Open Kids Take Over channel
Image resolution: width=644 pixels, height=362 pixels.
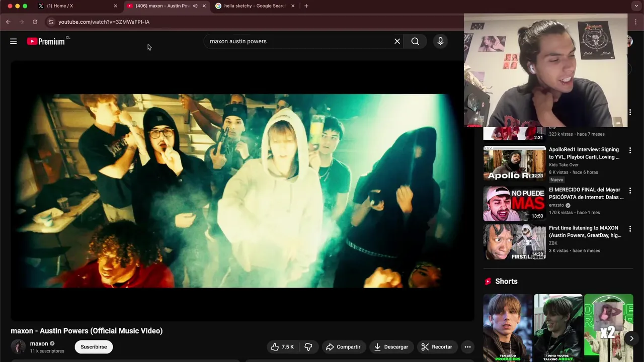point(563,165)
